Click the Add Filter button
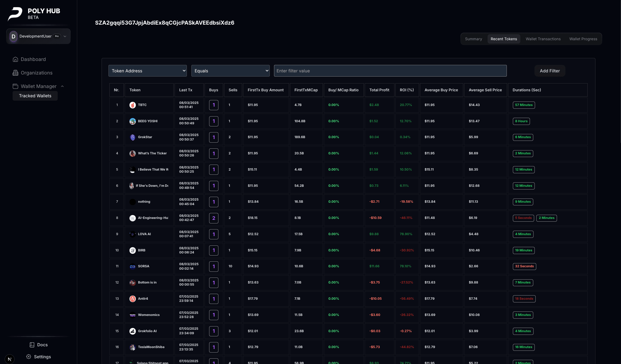The width and height of the screenshot is (621, 364). tap(549, 71)
